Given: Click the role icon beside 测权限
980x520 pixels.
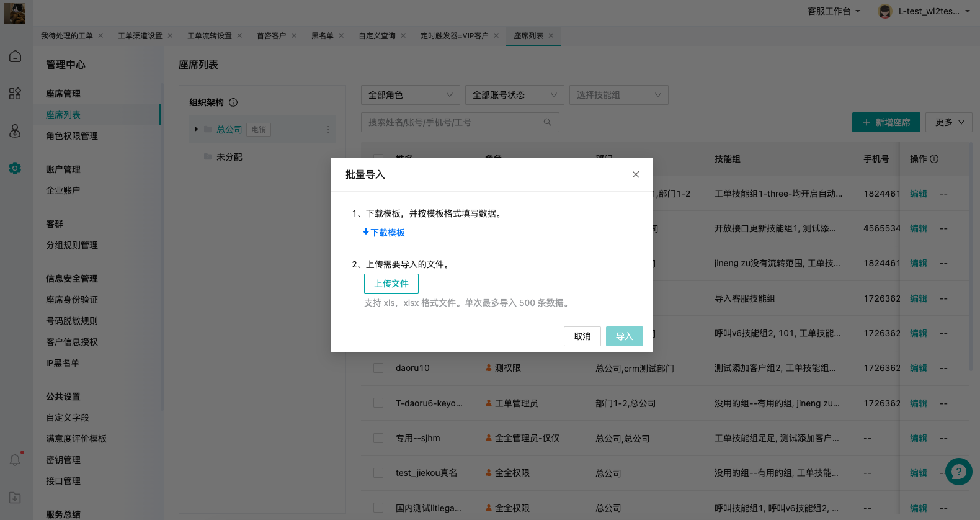Looking at the screenshot, I should (x=489, y=368).
